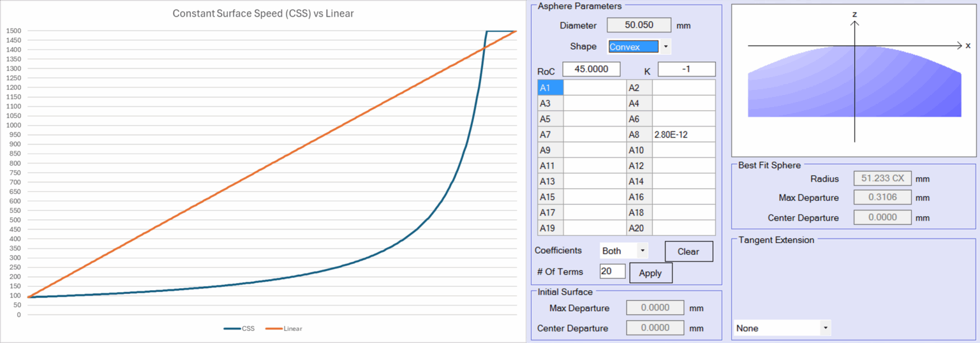980x343 pixels.
Task: Select the A2 coefficient cell
Action: click(683, 87)
